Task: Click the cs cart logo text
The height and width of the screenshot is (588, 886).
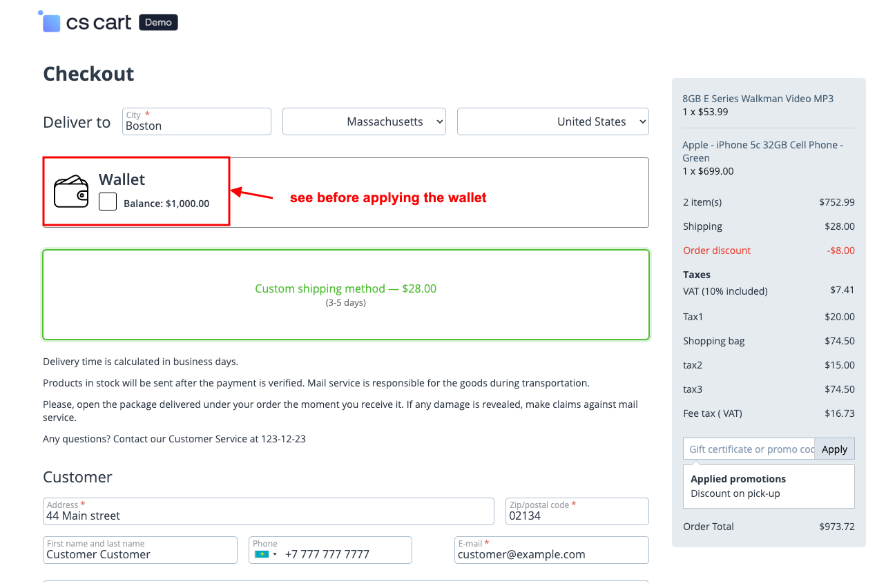Action: tap(99, 23)
